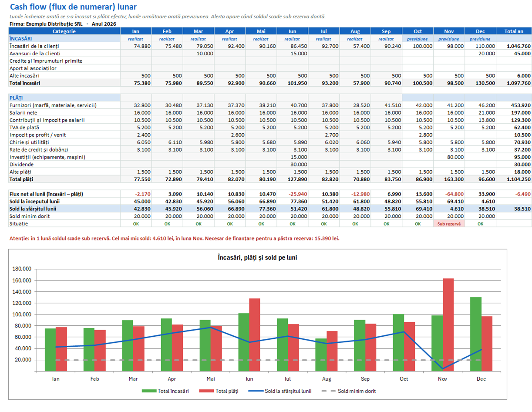This screenshot has width=532, height=412.
Task: Click the "Salarii nete" row label
Action: tap(23, 112)
